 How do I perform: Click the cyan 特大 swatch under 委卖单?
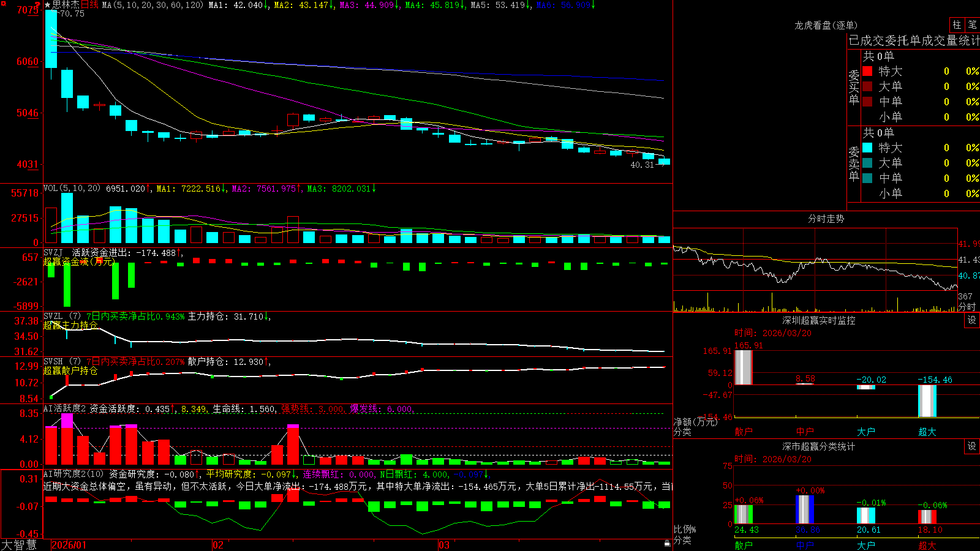point(867,148)
